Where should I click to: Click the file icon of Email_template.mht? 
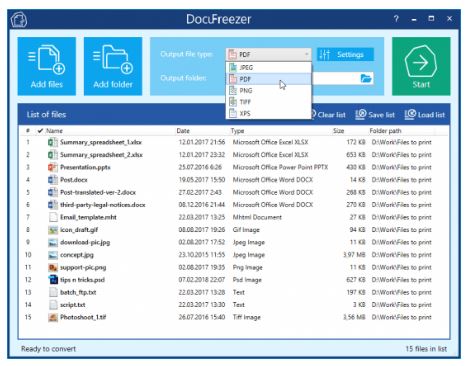tap(53, 217)
